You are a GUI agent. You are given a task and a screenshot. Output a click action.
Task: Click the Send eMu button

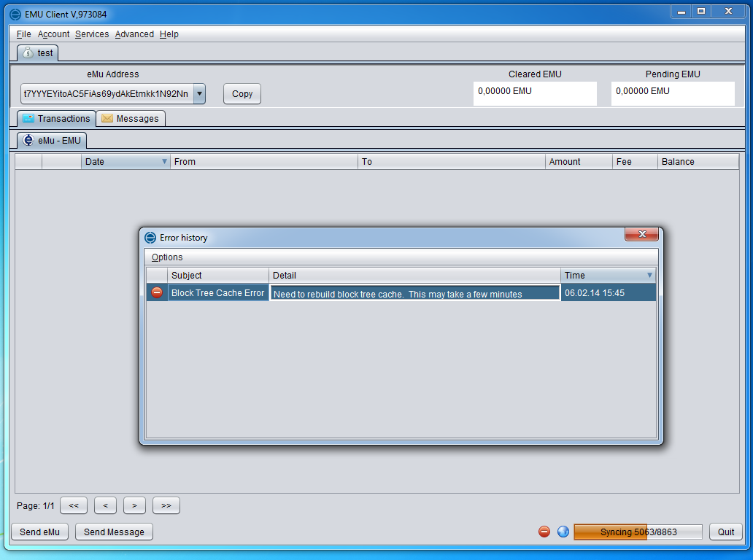coord(40,532)
